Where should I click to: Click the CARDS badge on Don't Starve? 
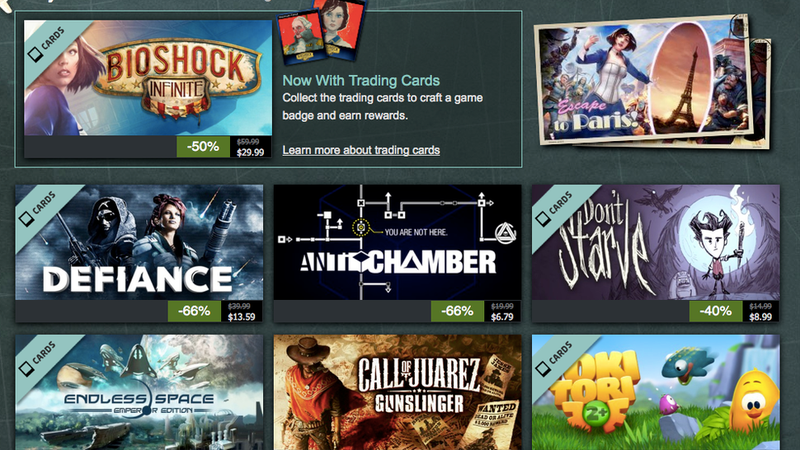[555, 208]
